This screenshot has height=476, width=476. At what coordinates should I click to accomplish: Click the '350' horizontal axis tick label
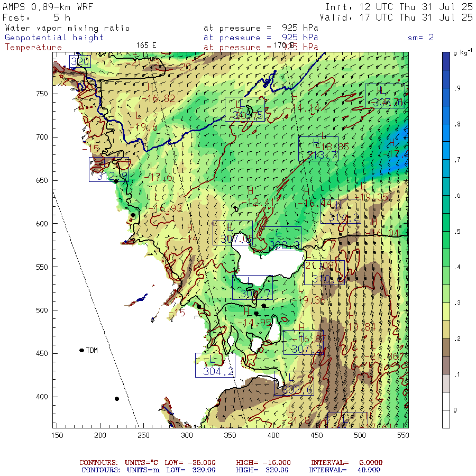[x=230, y=435]
